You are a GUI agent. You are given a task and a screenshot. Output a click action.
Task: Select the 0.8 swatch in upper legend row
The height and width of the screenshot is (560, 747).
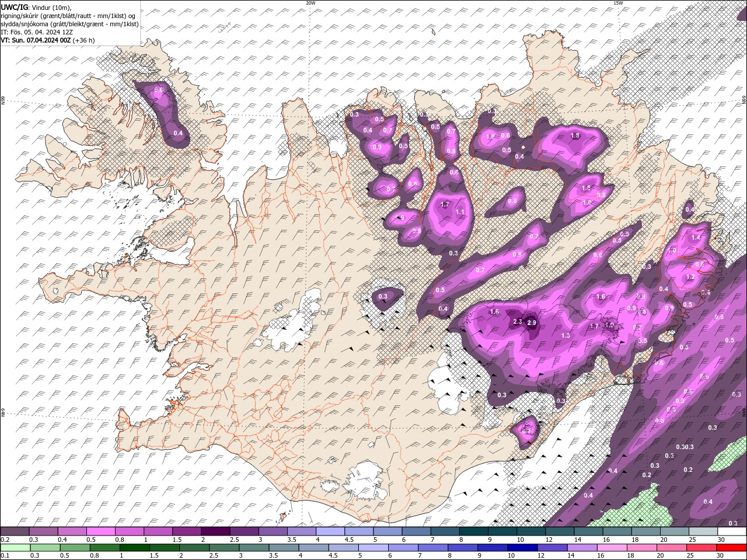[129, 531]
